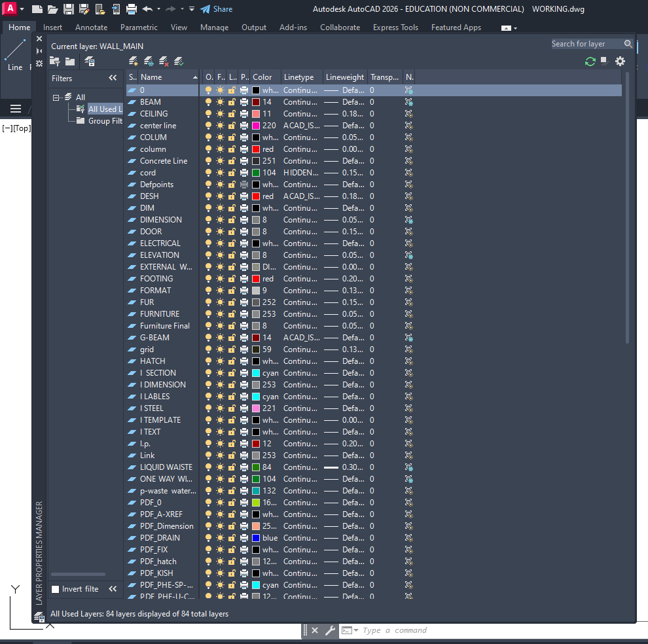The image size is (648, 644).
Task: Refresh the layer list
Action: click(590, 62)
